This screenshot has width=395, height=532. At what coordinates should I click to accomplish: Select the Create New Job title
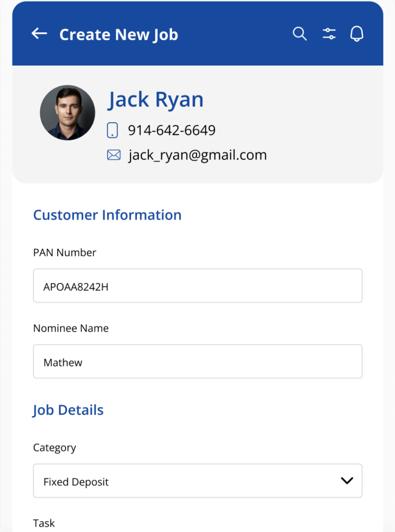click(x=119, y=35)
